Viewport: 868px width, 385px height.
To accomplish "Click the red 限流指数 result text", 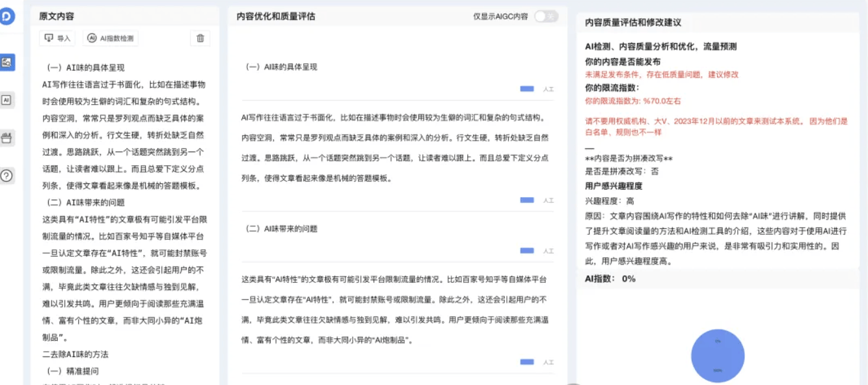I will click(x=633, y=101).
